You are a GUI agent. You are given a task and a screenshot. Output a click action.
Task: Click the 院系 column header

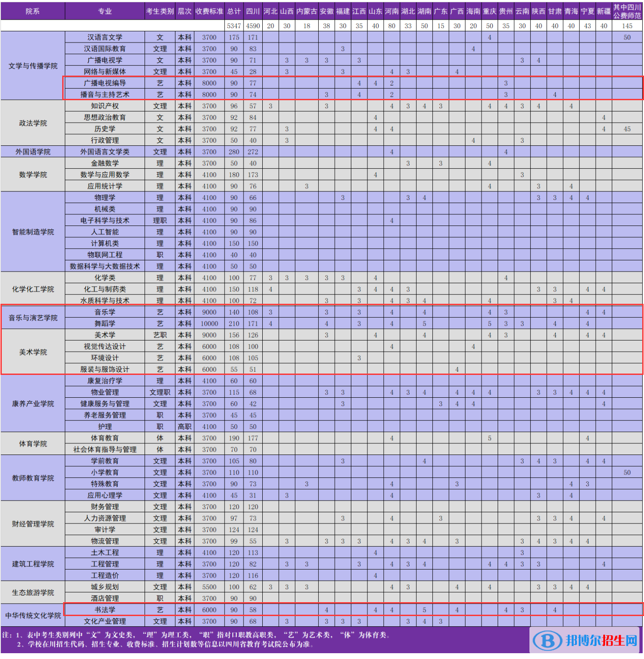click(x=33, y=11)
